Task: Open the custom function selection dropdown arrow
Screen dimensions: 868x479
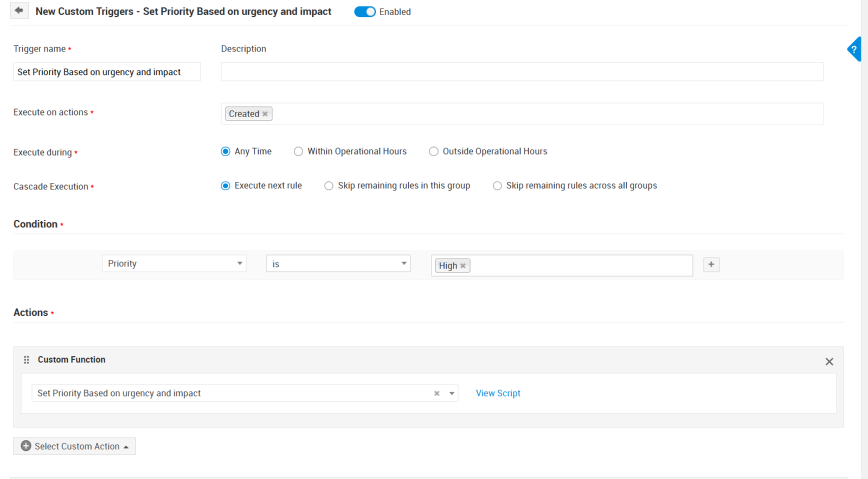Action: (x=452, y=393)
